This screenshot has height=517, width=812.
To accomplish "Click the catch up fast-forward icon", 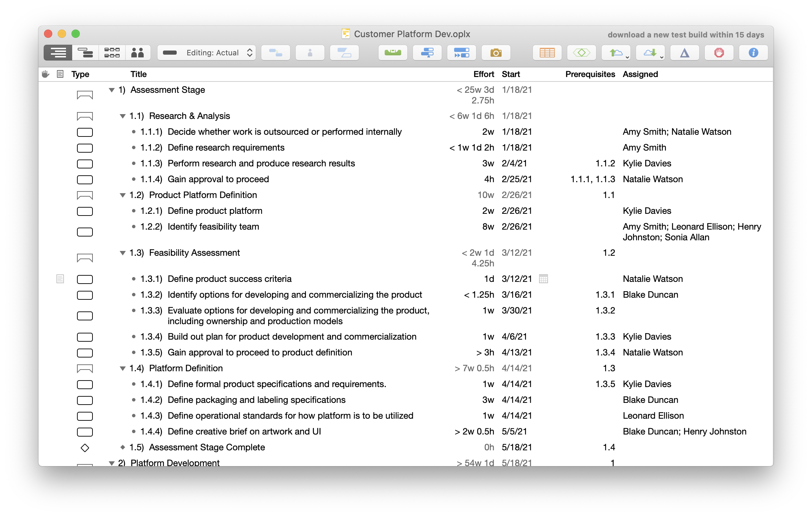I will pyautogui.click(x=462, y=53).
